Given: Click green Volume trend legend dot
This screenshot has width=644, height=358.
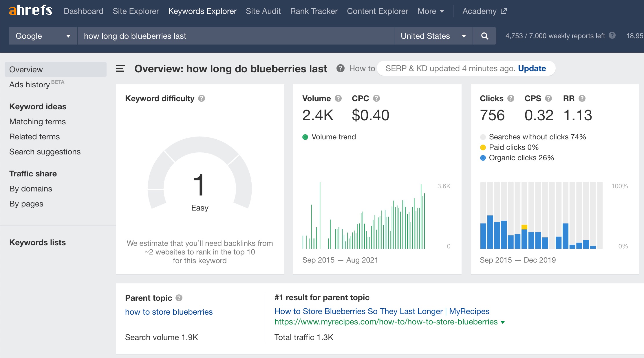Looking at the screenshot, I should coord(305,137).
